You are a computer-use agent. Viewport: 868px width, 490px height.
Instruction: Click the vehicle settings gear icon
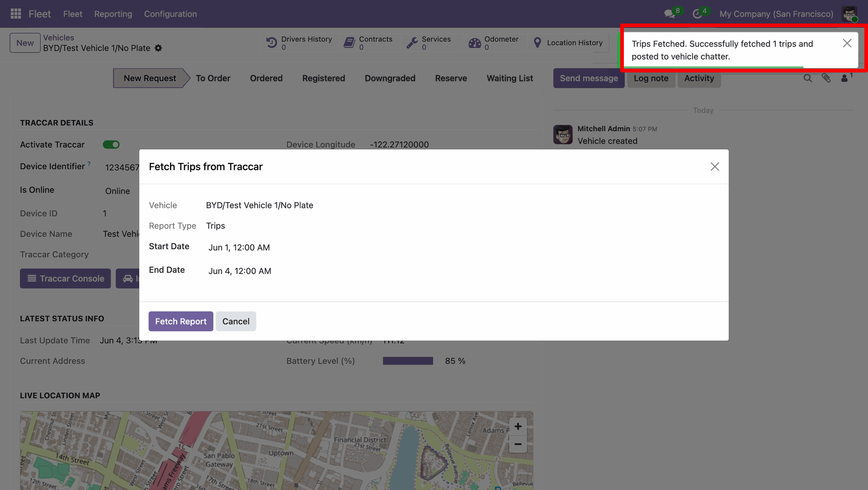pyautogui.click(x=158, y=48)
